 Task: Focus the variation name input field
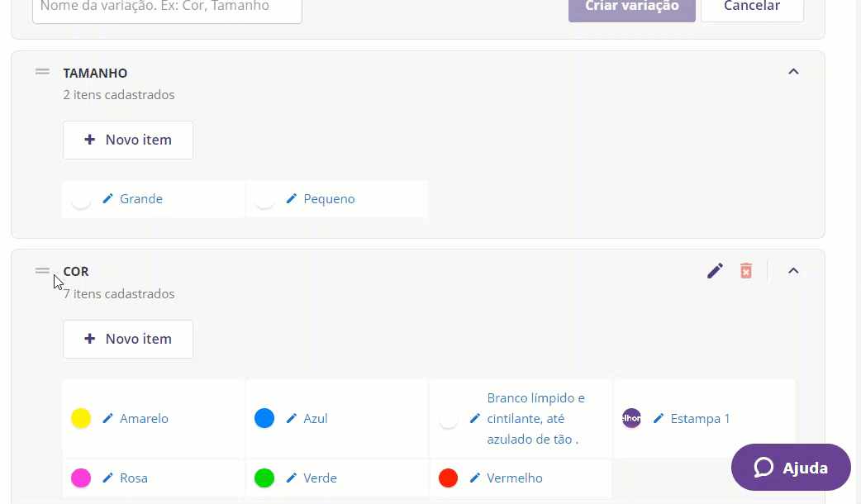click(x=167, y=8)
